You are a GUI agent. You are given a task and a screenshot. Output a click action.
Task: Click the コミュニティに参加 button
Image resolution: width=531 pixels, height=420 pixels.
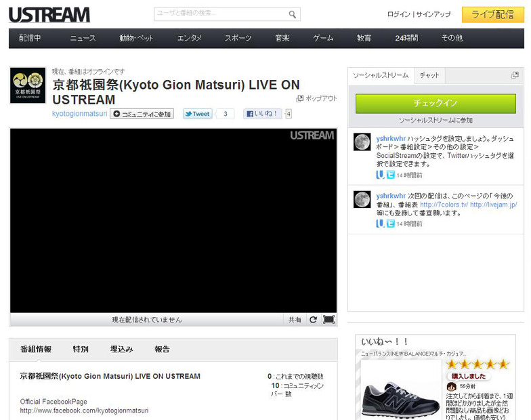point(142,114)
